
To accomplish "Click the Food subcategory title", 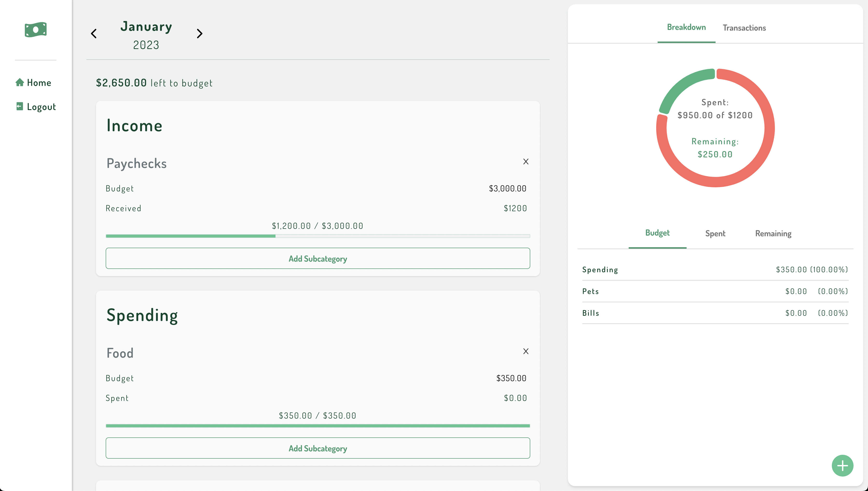I will point(120,353).
